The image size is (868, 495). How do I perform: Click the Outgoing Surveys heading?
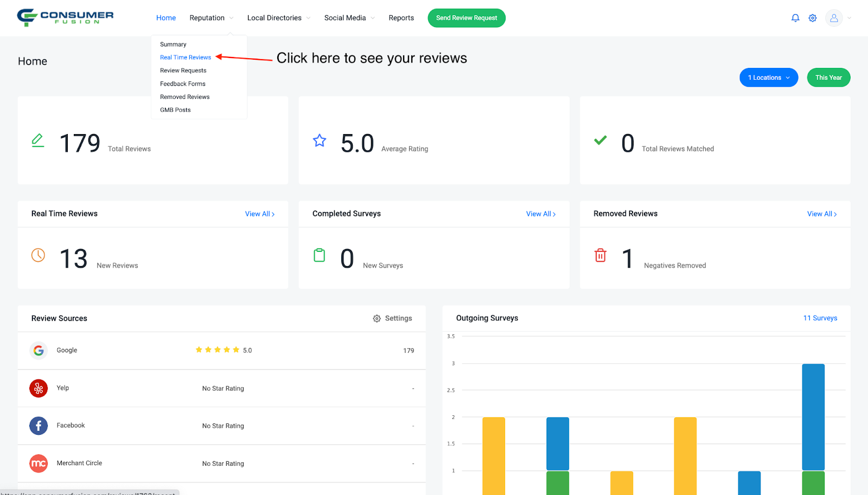[x=487, y=318]
